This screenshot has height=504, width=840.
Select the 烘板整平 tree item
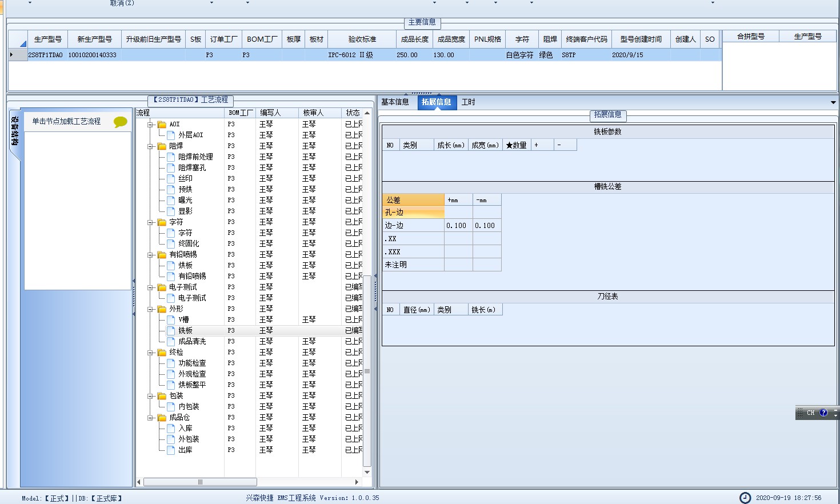(192, 385)
